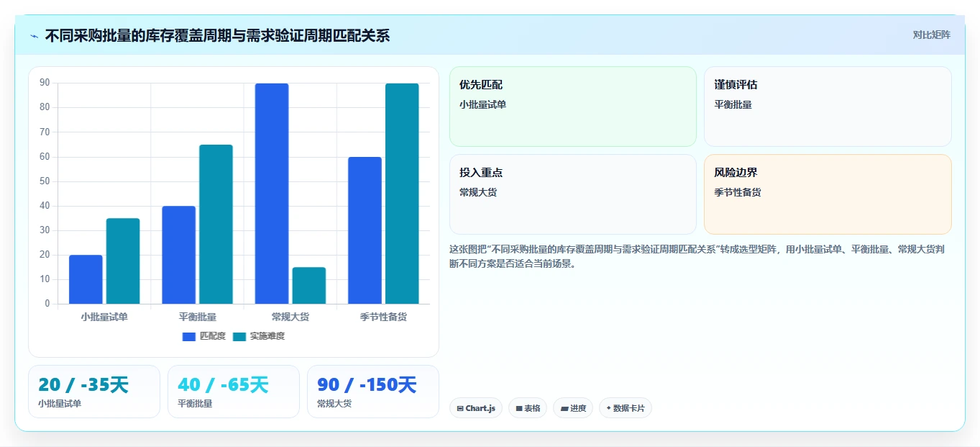980x447 pixels.
Task: Click the blue 匹配度 bar for 季节性备货
Action: [365, 230]
